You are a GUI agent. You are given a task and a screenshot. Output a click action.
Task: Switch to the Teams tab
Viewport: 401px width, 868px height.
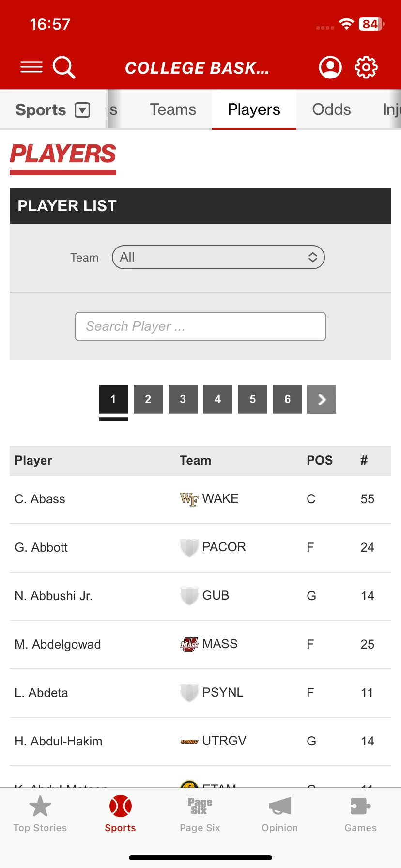pos(172,109)
